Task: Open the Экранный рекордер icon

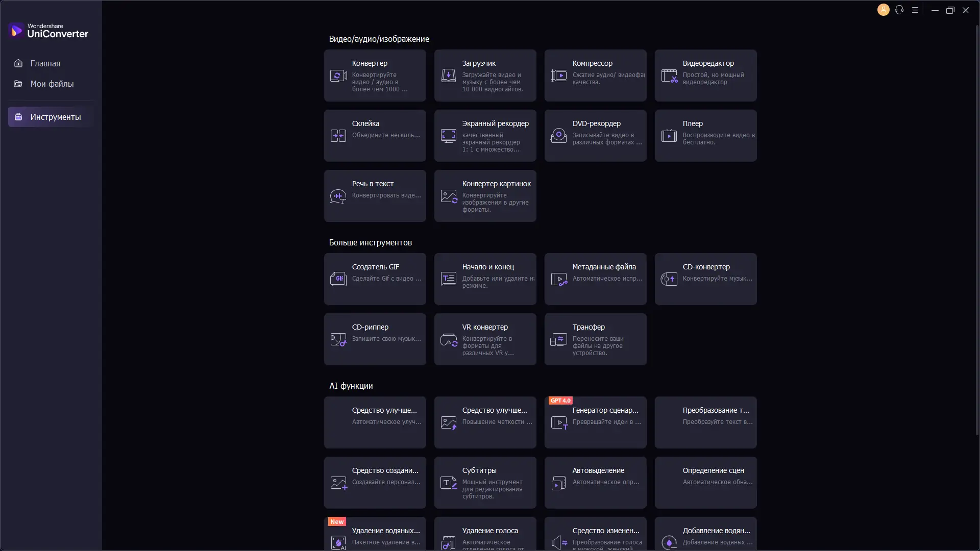Action: pos(448,136)
